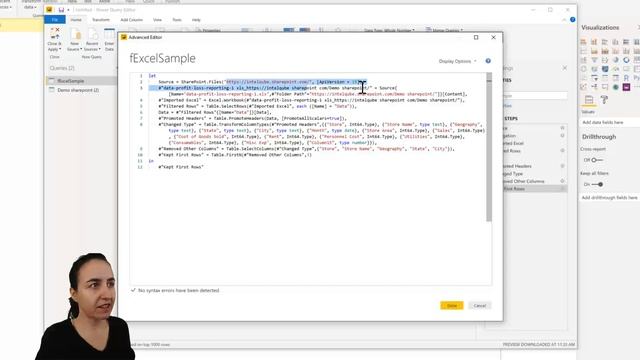Click the Done button
Viewport: 640px width, 360px height.
tap(452, 305)
